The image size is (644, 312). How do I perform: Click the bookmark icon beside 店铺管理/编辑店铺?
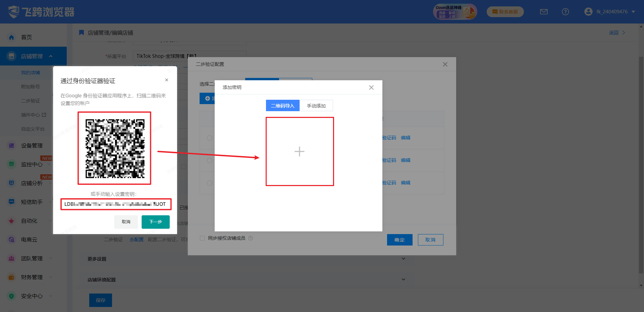pyautogui.click(x=81, y=33)
